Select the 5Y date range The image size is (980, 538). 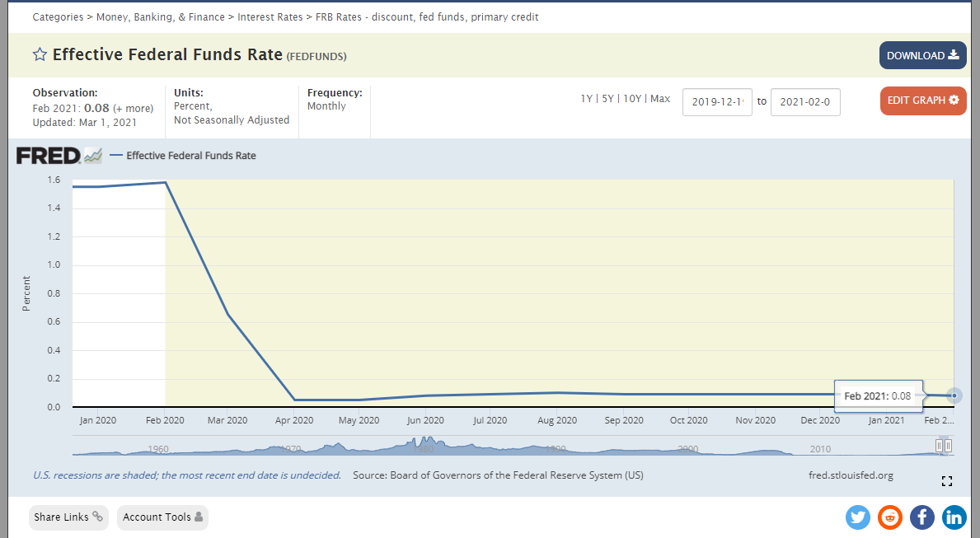[x=608, y=99]
